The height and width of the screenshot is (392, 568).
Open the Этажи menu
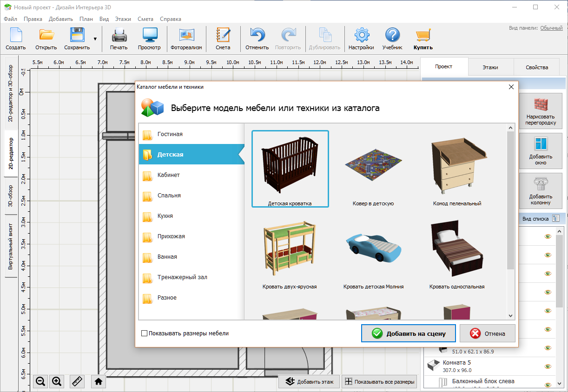123,19
